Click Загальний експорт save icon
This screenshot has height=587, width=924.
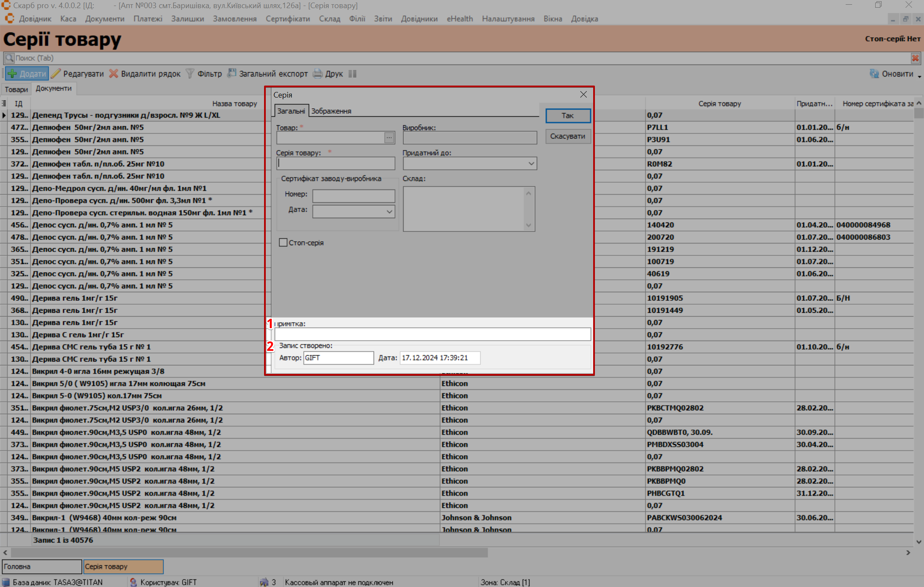pos(232,74)
